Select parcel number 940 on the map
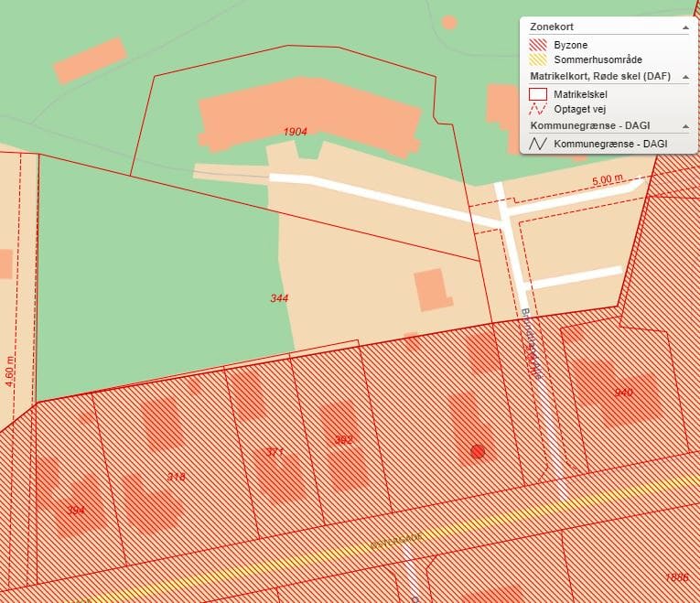 [624, 393]
